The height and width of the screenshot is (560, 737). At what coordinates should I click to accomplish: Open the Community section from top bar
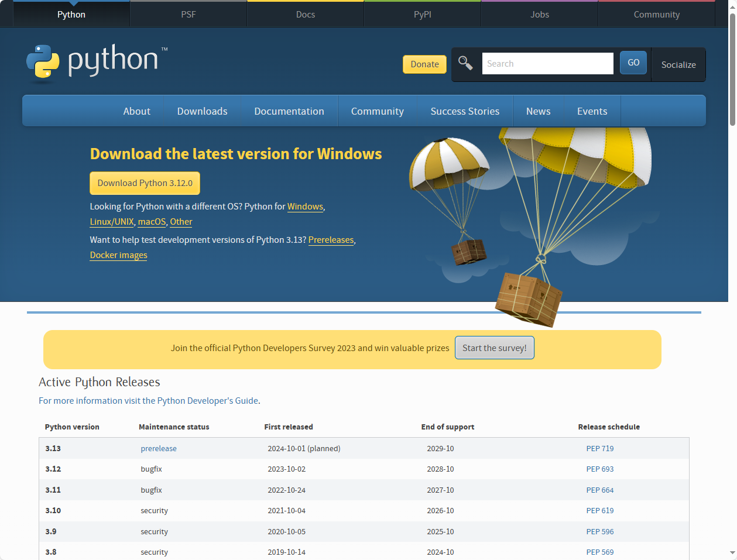[x=656, y=14]
